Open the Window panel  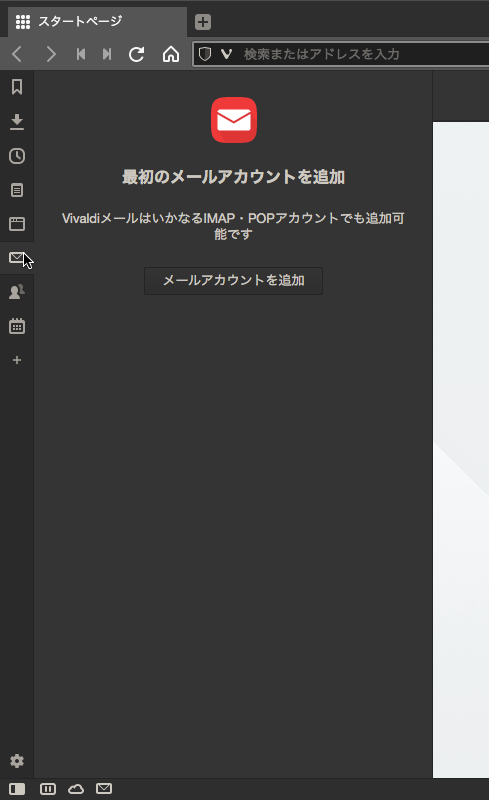(17, 224)
